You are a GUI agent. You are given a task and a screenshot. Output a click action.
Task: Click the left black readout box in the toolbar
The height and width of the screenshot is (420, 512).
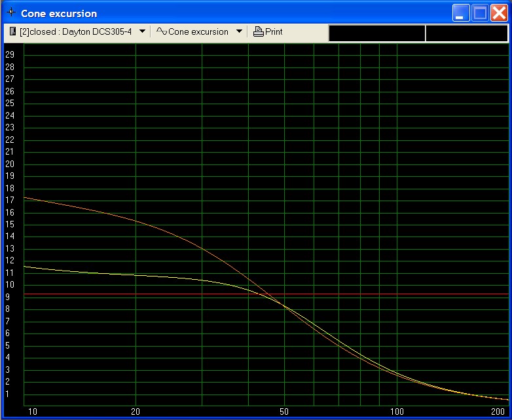click(x=376, y=33)
